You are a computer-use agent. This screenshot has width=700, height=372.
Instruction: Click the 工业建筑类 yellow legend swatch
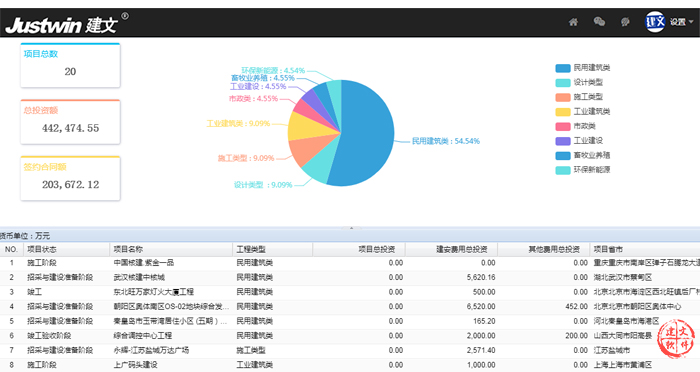coord(563,112)
